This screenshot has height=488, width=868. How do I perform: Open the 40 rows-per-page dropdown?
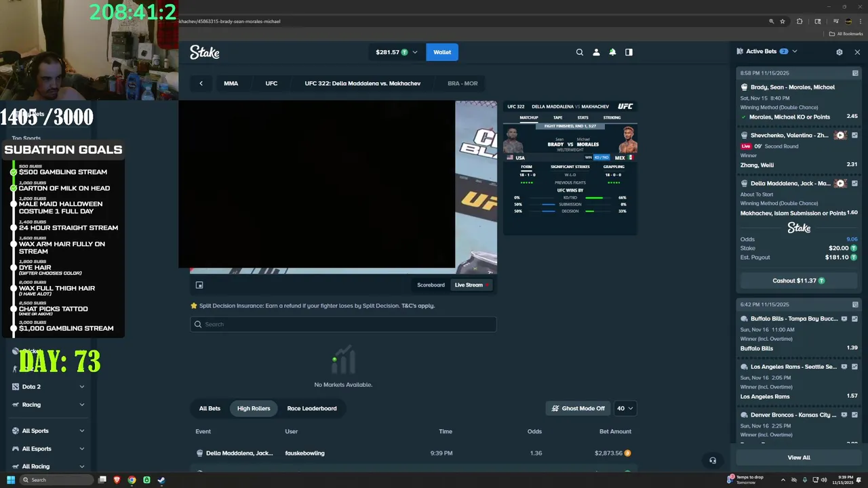click(625, 408)
